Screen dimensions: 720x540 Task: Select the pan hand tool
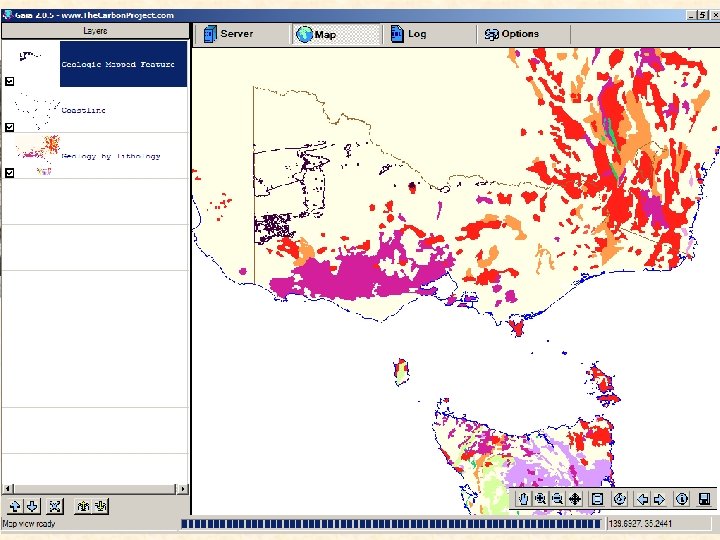(x=523, y=499)
